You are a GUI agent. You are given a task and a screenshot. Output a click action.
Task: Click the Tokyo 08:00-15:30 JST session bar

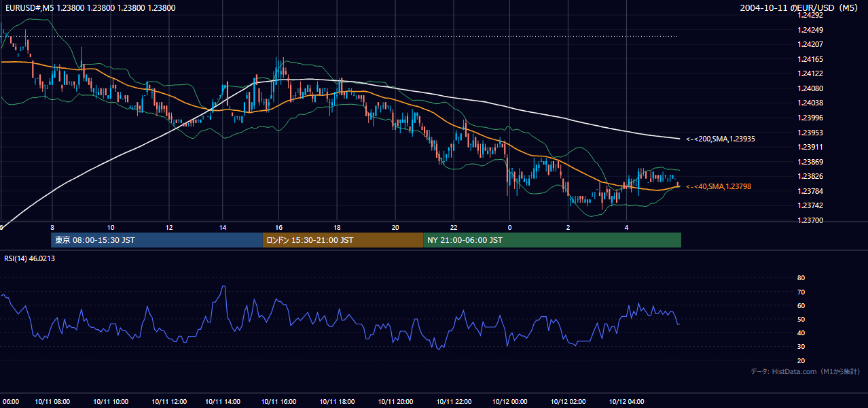coord(157,240)
